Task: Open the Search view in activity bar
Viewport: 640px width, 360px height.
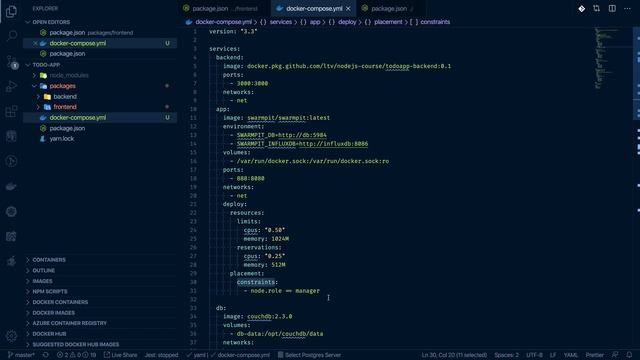Action: 11,36
